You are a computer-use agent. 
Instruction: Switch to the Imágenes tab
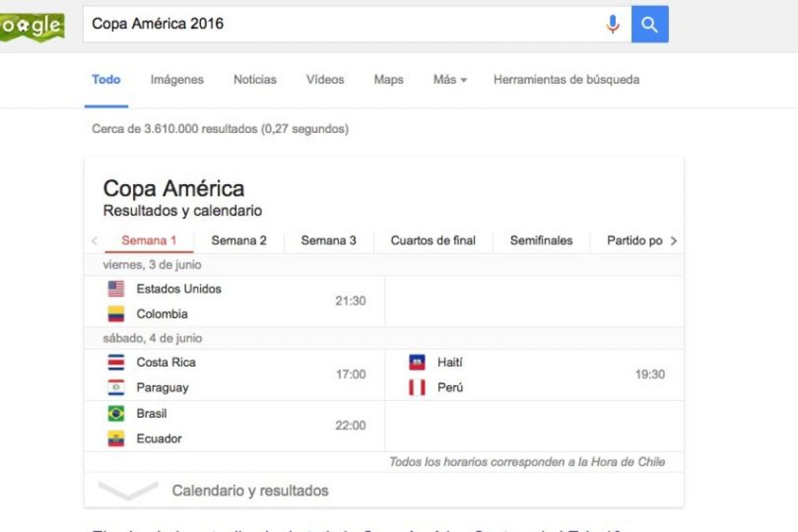(177, 80)
